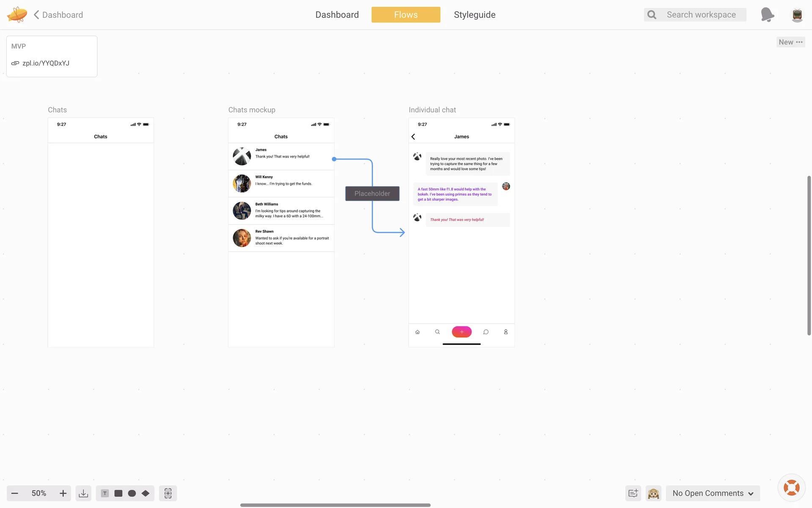Toggle the monkey emoji comments visibility
Screen dimensions: 812x508
[653, 493]
